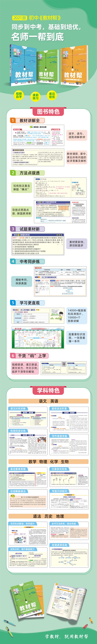
Task: Select the 数学 物理 化学 生物 subject bar
Action: (48, 462)
